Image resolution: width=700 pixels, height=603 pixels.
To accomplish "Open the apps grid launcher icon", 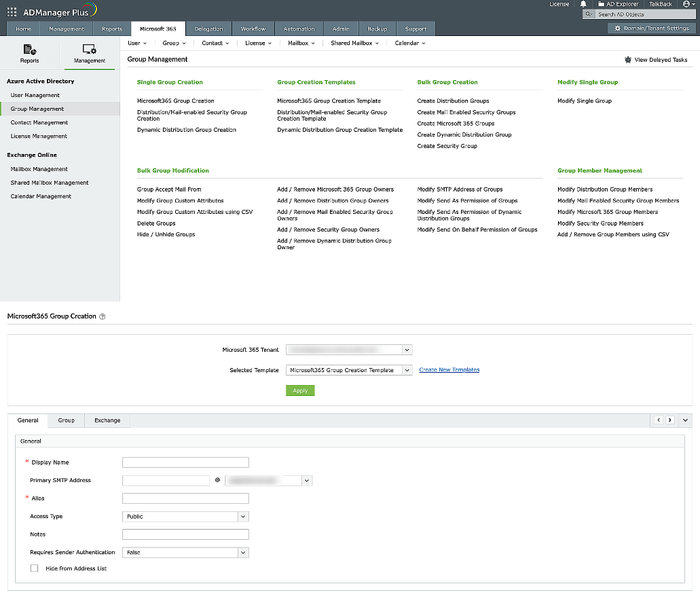I will pyautogui.click(x=12, y=12).
